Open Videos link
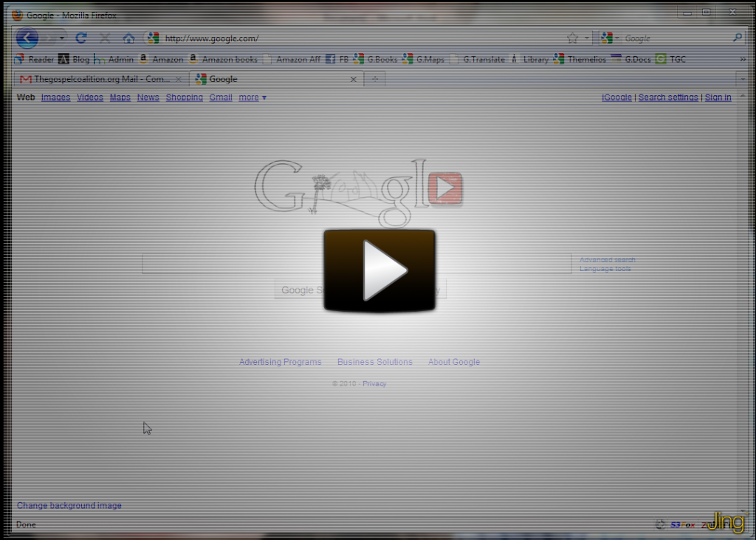This screenshot has width=756, height=540. tap(89, 98)
